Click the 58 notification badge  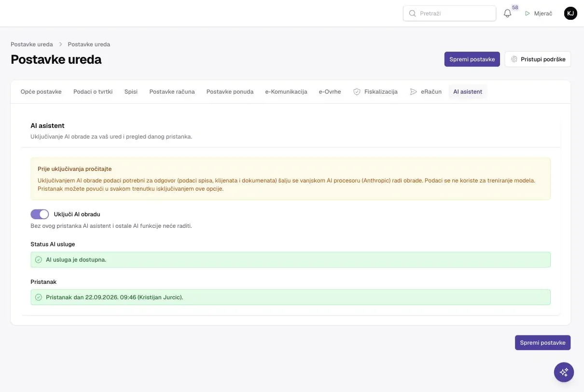(515, 8)
